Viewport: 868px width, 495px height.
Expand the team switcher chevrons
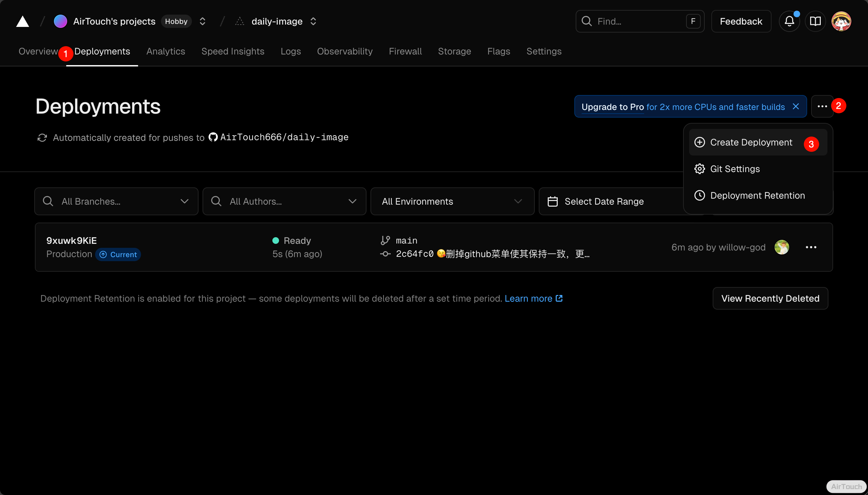[203, 21]
